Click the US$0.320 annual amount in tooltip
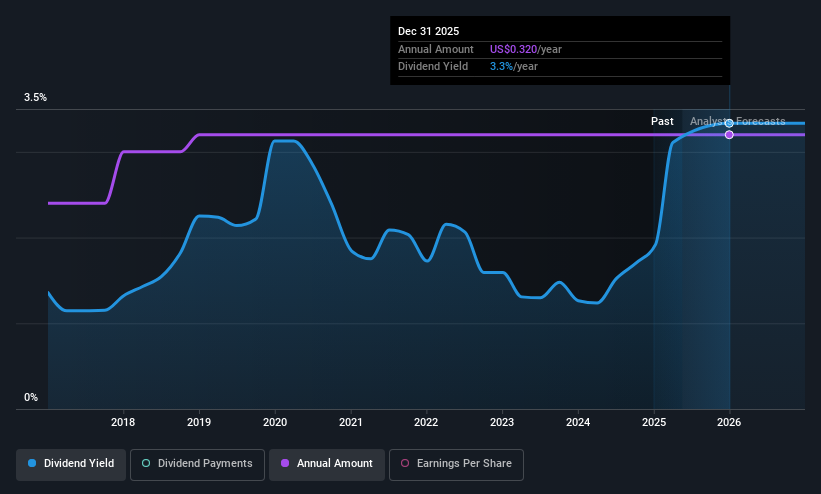Image resolution: width=821 pixels, height=494 pixels. (x=513, y=49)
